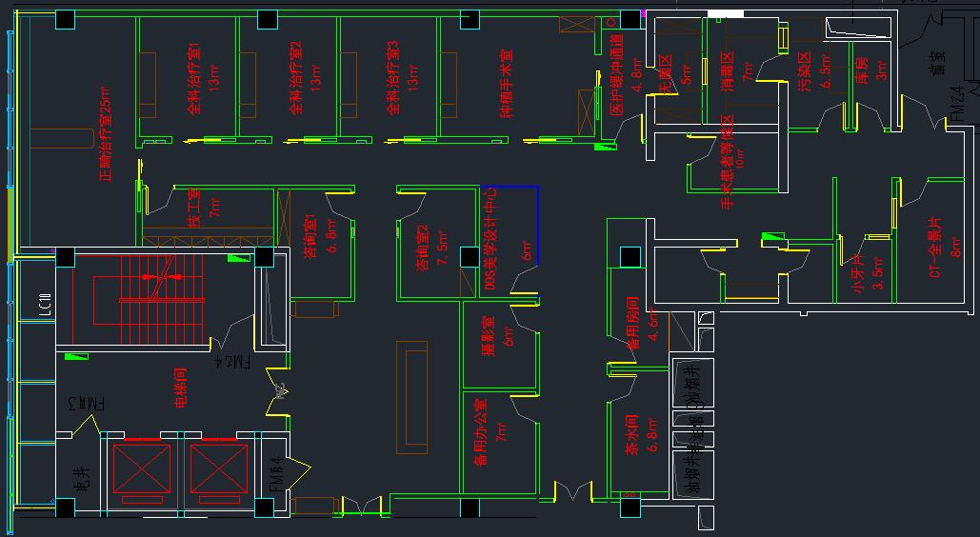The width and height of the screenshot is (980, 537).
Task: Click the 医护缓冲通道 text label
Action: [616, 76]
